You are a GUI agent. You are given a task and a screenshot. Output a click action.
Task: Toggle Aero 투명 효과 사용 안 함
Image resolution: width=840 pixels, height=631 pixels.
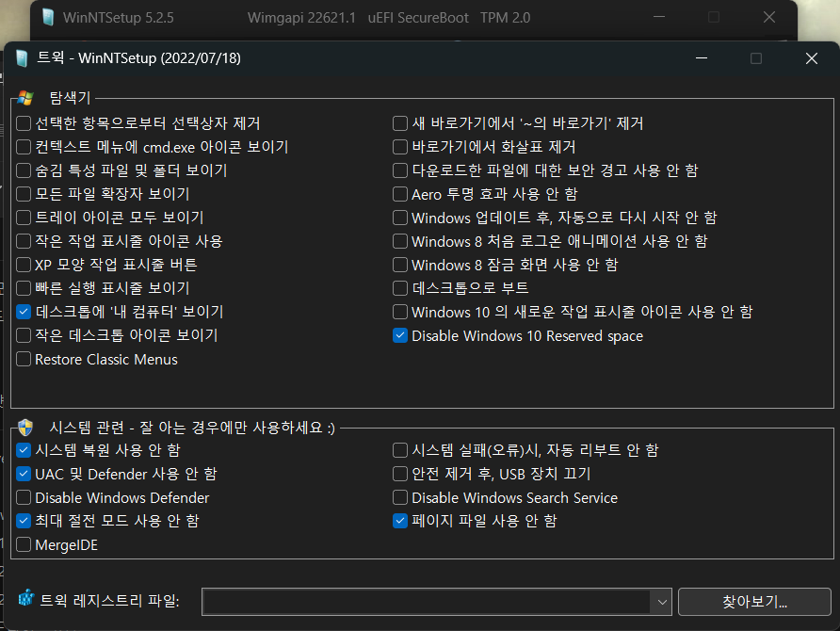click(x=400, y=194)
